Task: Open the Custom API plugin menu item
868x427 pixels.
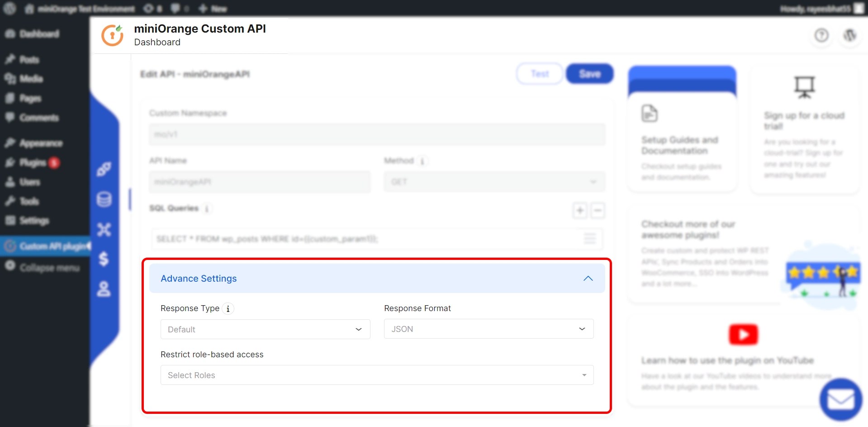Action: [x=44, y=246]
